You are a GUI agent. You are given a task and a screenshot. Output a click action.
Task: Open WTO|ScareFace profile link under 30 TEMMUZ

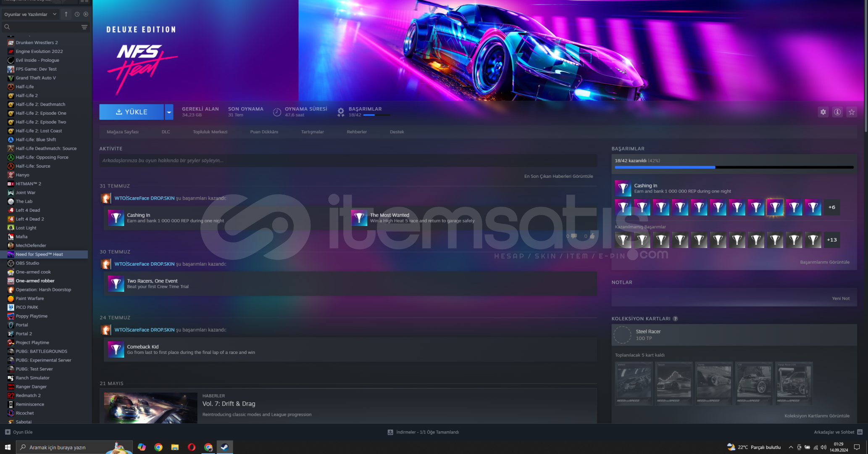click(x=145, y=264)
